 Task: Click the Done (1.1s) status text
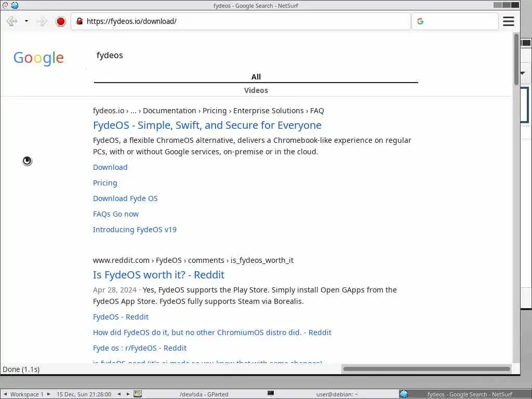coord(21,369)
